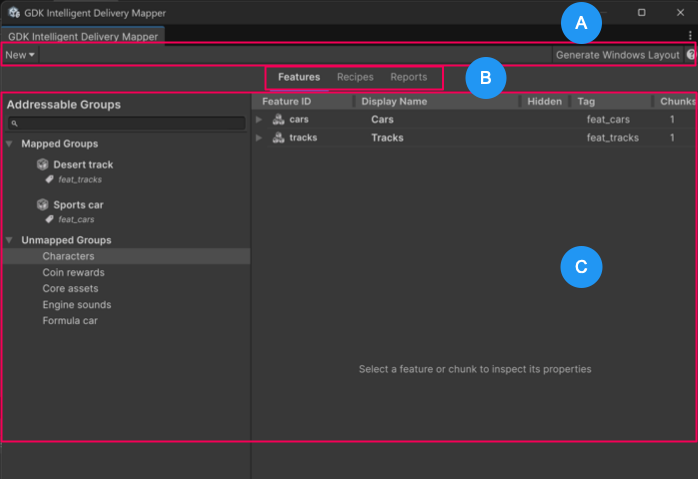
Task: Click the search magnifier icon
Action: tap(15, 123)
